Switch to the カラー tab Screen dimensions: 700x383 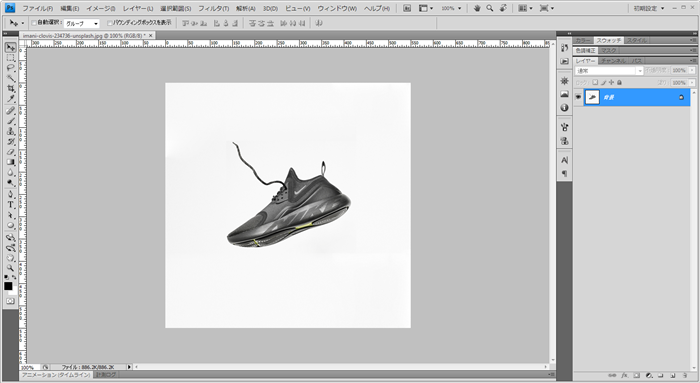tap(583, 40)
